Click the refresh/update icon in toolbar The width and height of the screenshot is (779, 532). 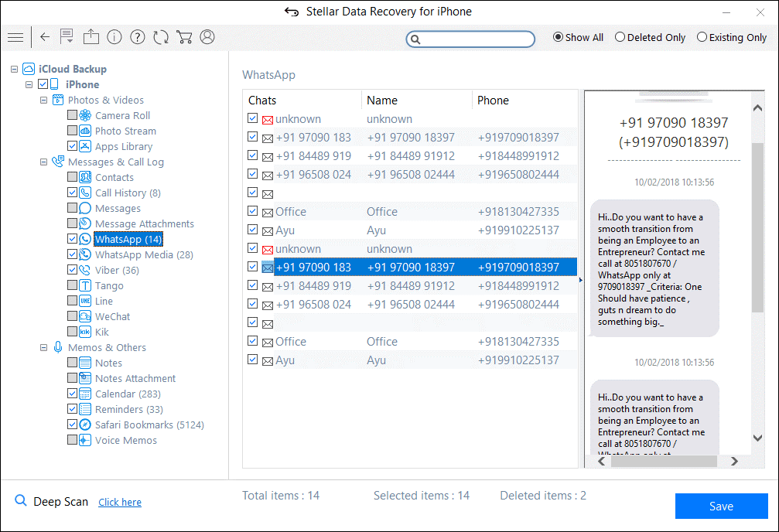pyautogui.click(x=161, y=37)
